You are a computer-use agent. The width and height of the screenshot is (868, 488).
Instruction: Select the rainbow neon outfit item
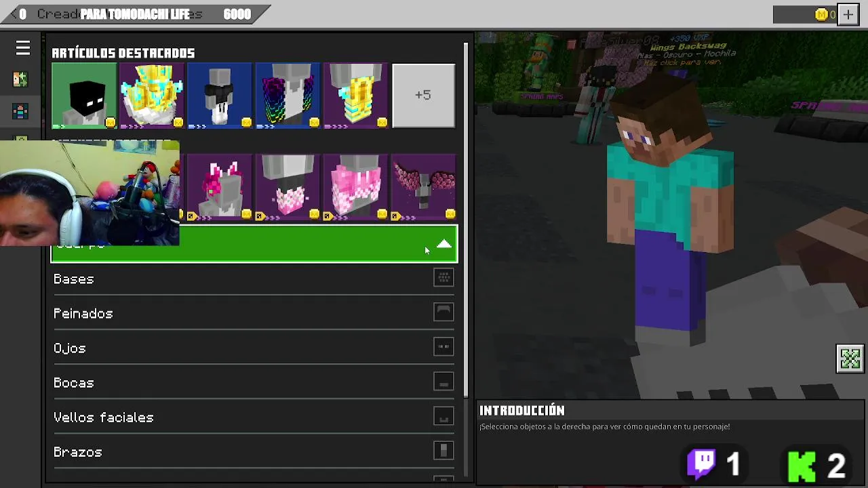[x=288, y=96]
